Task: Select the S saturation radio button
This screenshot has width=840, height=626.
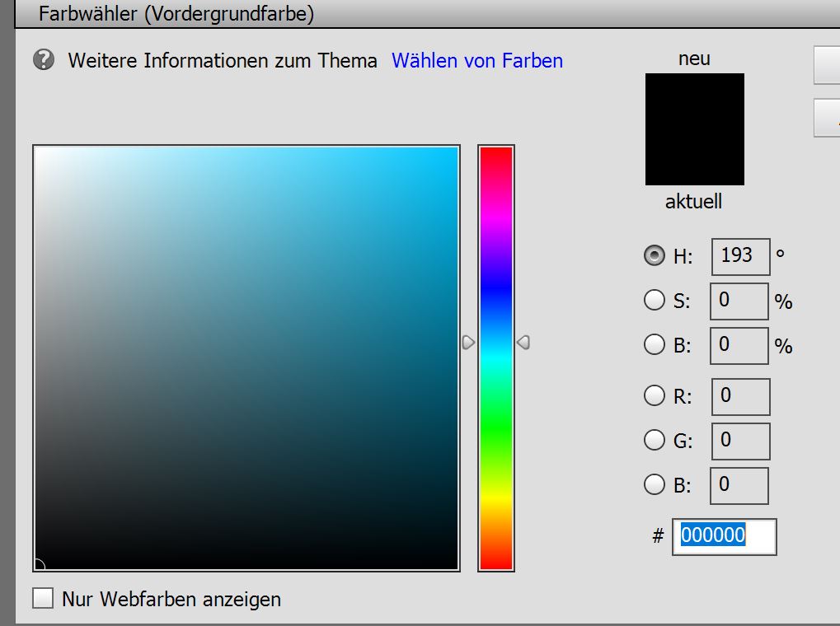Action: point(655,300)
